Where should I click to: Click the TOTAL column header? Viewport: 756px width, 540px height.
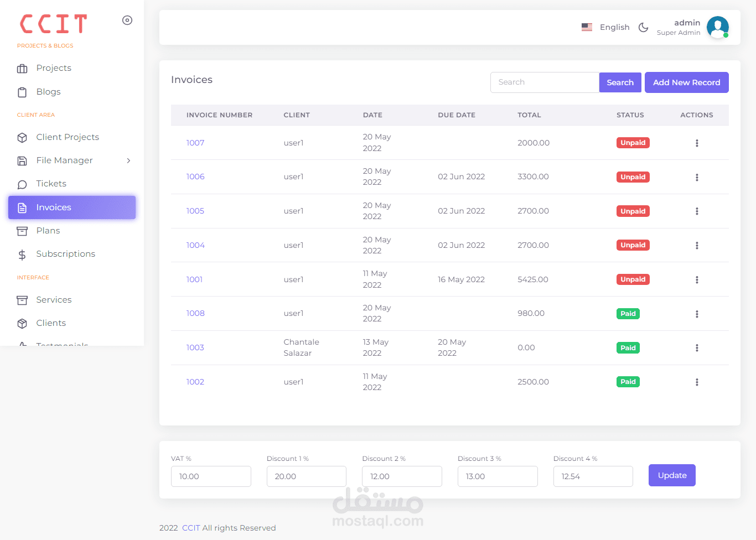(x=529, y=115)
